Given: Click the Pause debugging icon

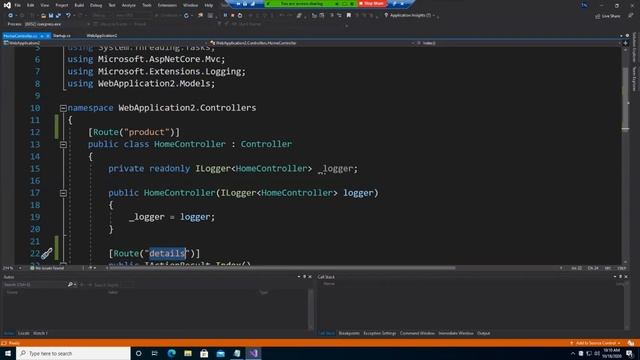Looking at the screenshot, I should (225, 16).
